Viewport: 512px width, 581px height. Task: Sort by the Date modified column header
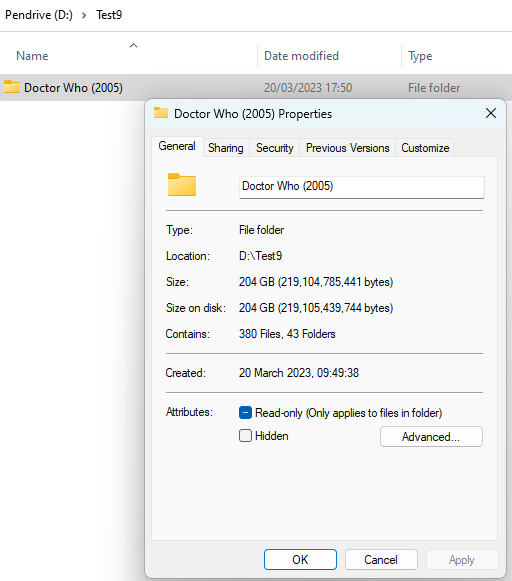pyautogui.click(x=301, y=56)
